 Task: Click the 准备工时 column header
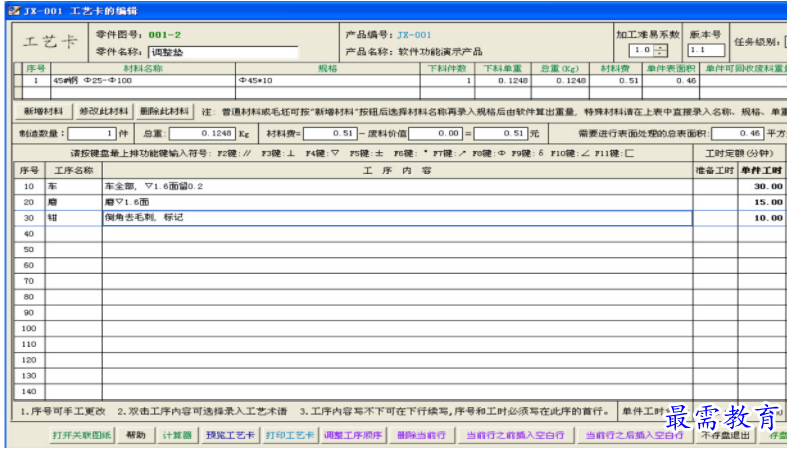(715, 171)
